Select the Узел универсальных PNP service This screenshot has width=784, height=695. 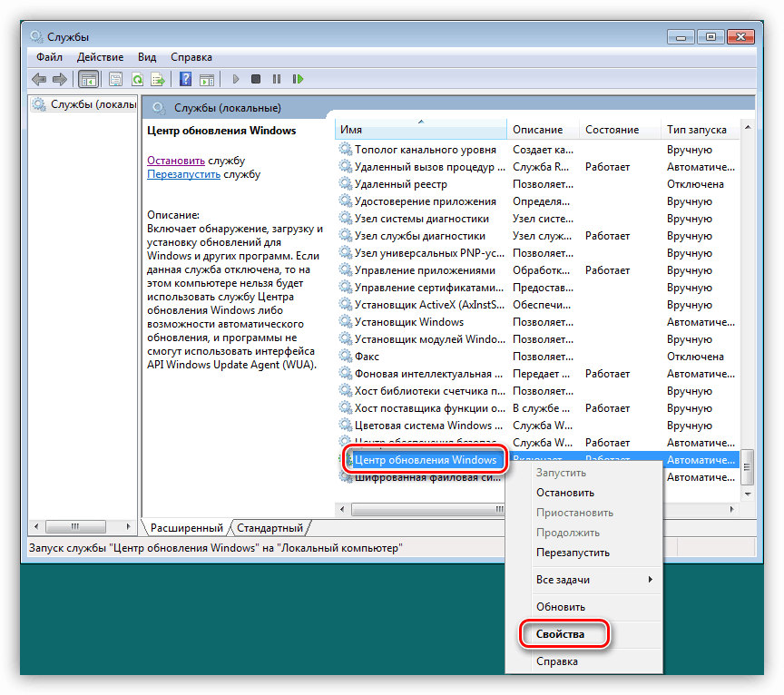click(537, 253)
